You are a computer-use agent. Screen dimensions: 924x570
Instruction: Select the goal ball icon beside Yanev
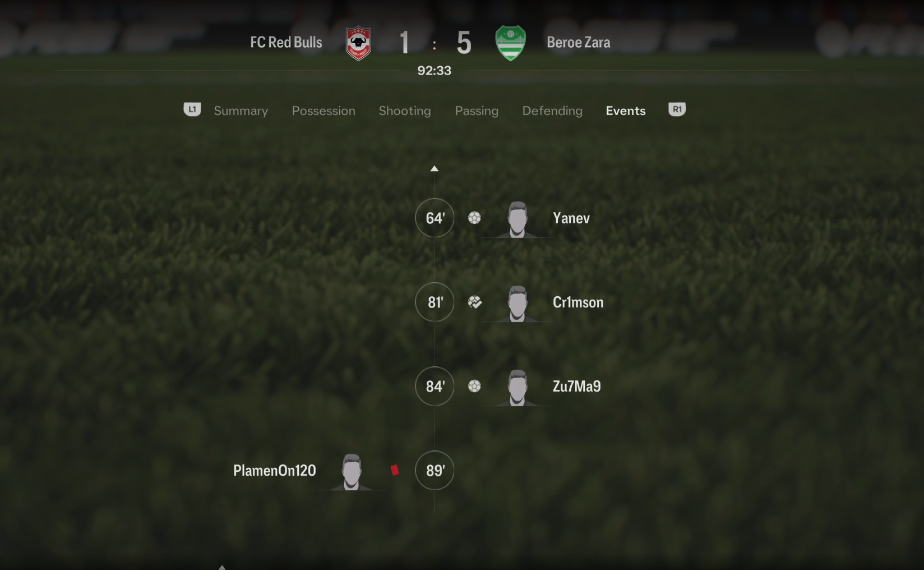coord(474,218)
